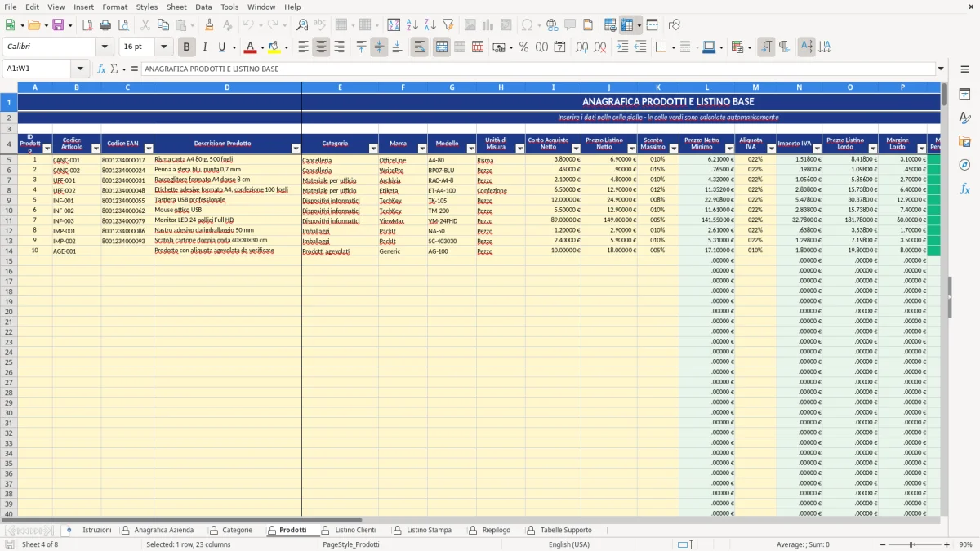Select column header G
980x551 pixels.
452,87
